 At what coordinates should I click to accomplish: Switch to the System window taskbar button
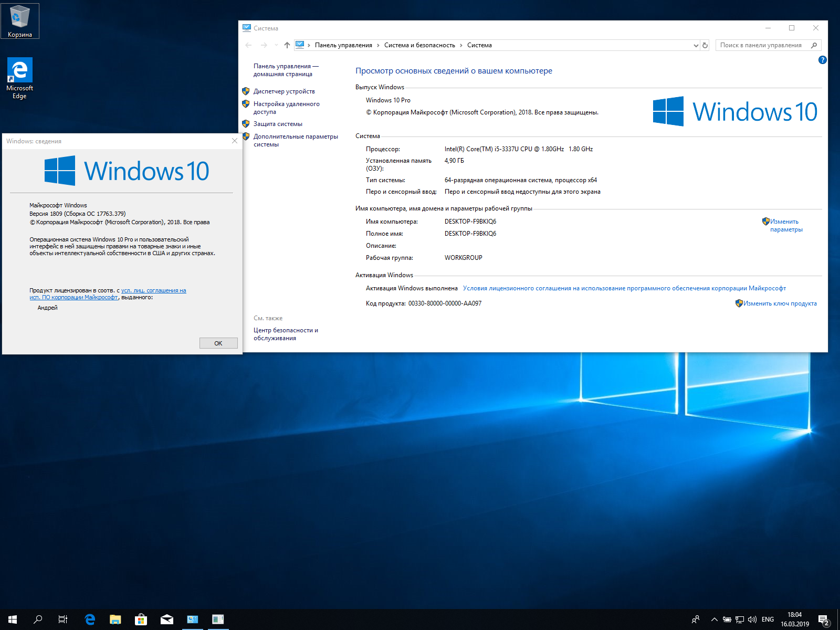tap(192, 619)
